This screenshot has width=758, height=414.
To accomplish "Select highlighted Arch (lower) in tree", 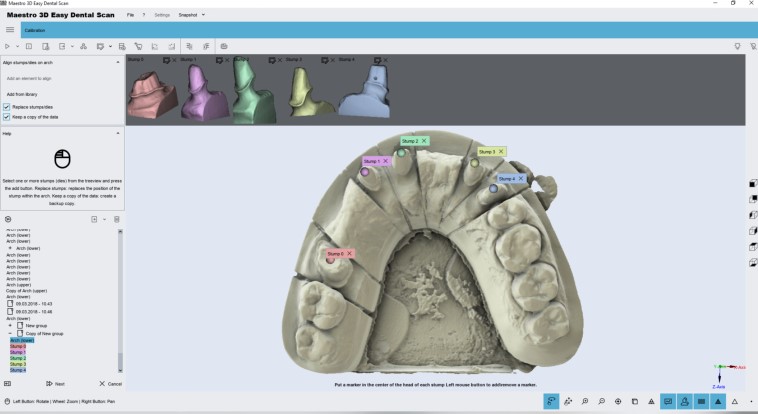I will coord(22,340).
